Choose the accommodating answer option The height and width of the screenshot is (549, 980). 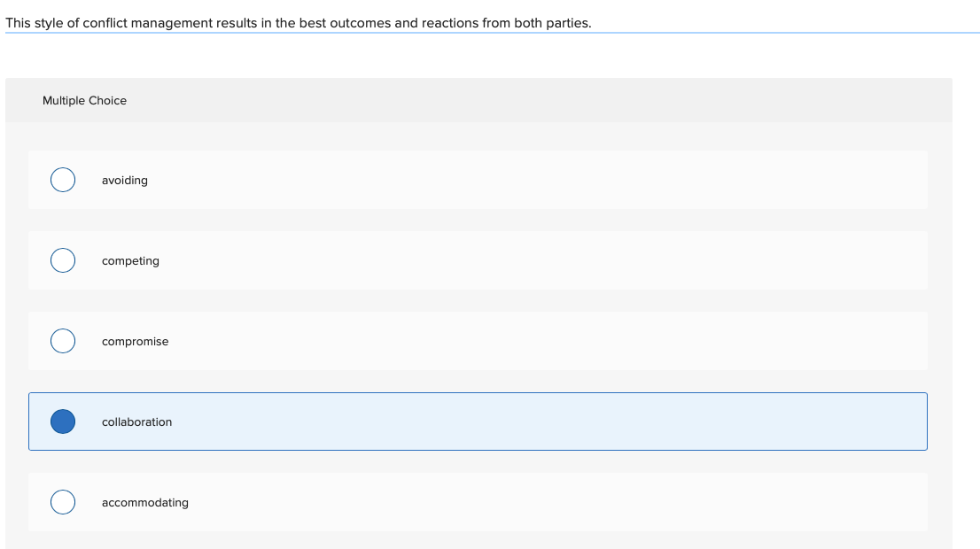click(x=354, y=502)
